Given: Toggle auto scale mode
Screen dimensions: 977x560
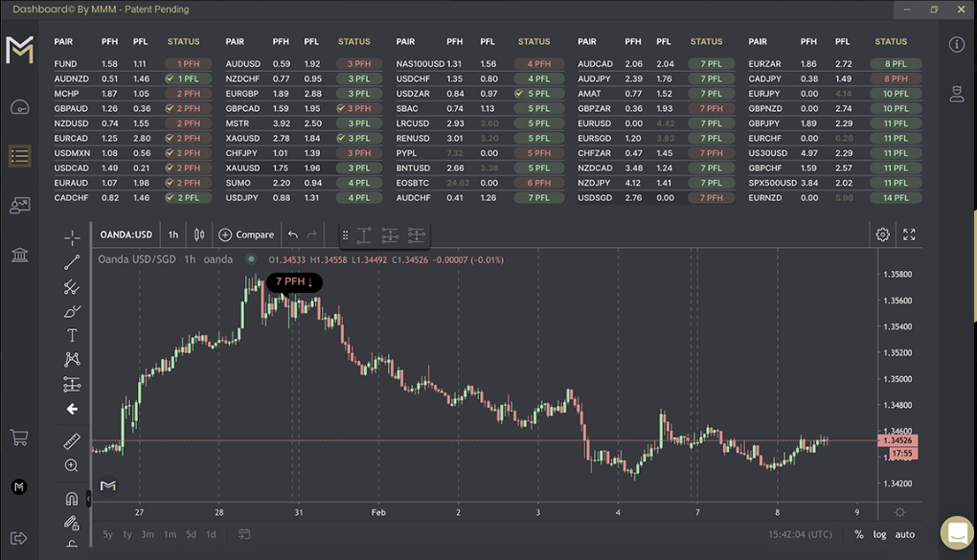Looking at the screenshot, I should coord(905,534).
